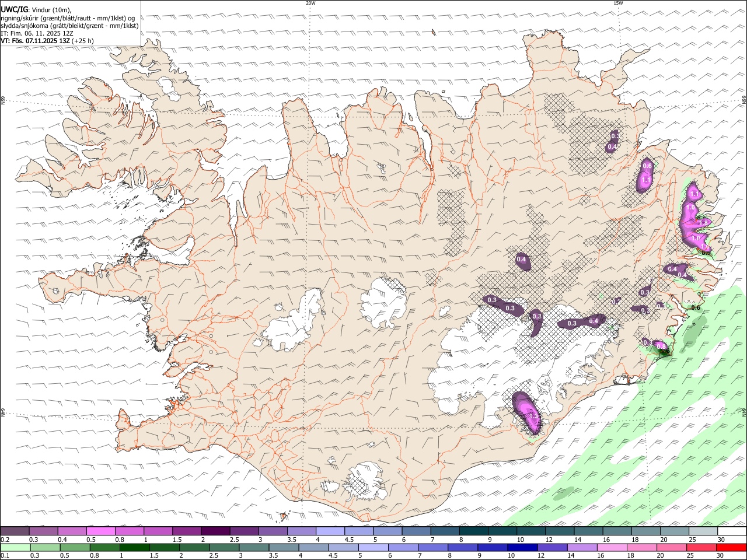Click the 0.2 label on the legend
747x560 pixels.
[5, 540]
